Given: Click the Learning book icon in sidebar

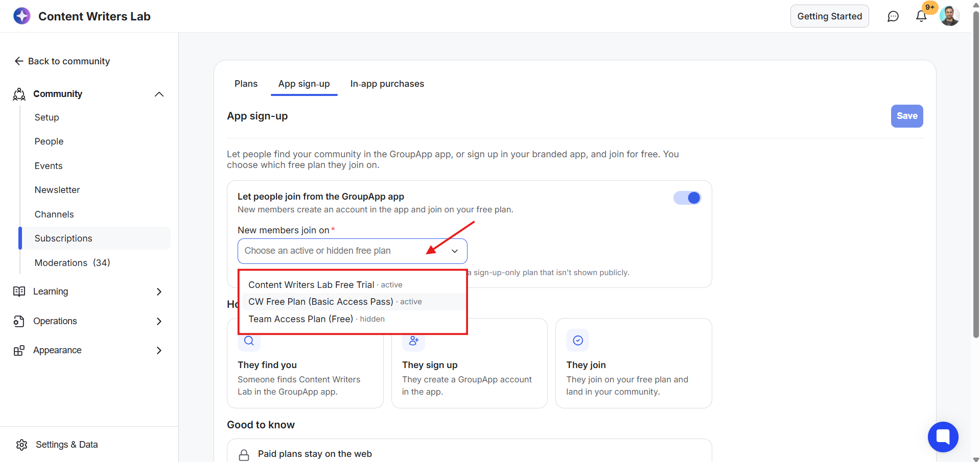Looking at the screenshot, I should (19, 291).
